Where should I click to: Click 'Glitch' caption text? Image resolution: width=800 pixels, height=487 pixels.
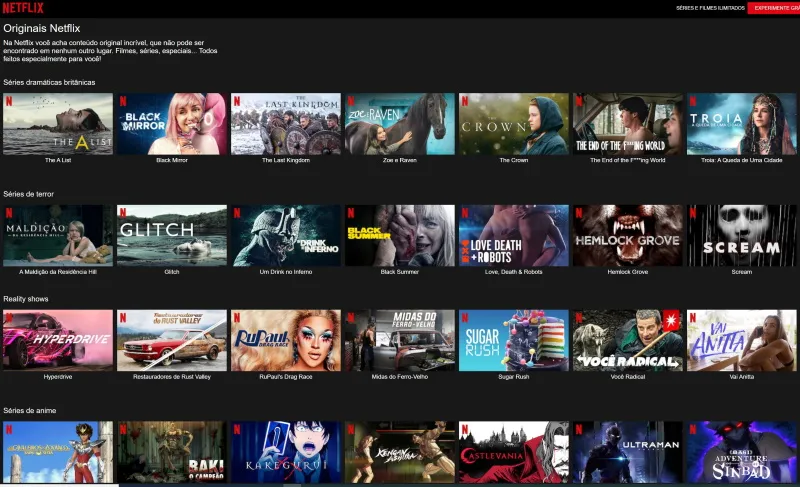172,272
